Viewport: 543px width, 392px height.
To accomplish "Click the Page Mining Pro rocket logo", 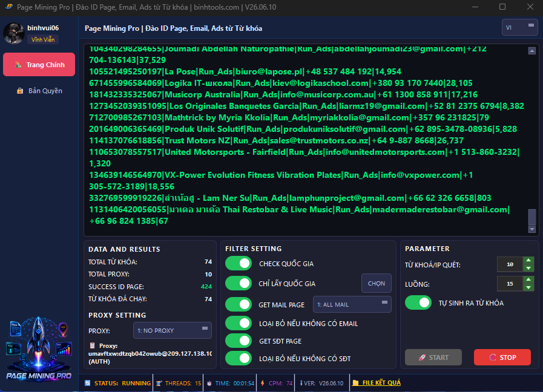I will (39, 348).
